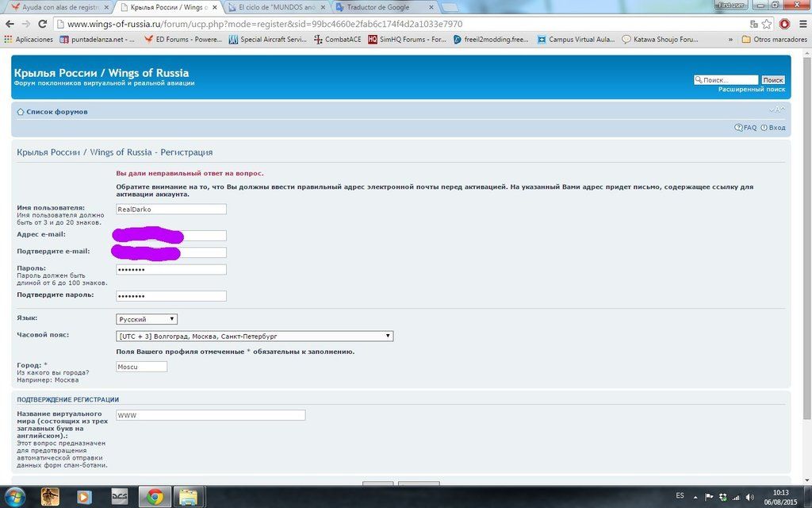This screenshot has height=508, width=812.
Task: Bookmark this page with star icon
Action: pos(767,24)
